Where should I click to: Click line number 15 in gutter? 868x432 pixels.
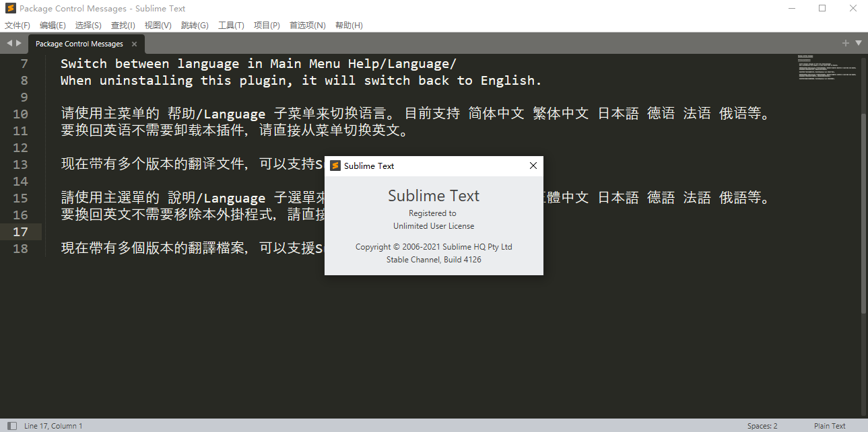coord(20,199)
